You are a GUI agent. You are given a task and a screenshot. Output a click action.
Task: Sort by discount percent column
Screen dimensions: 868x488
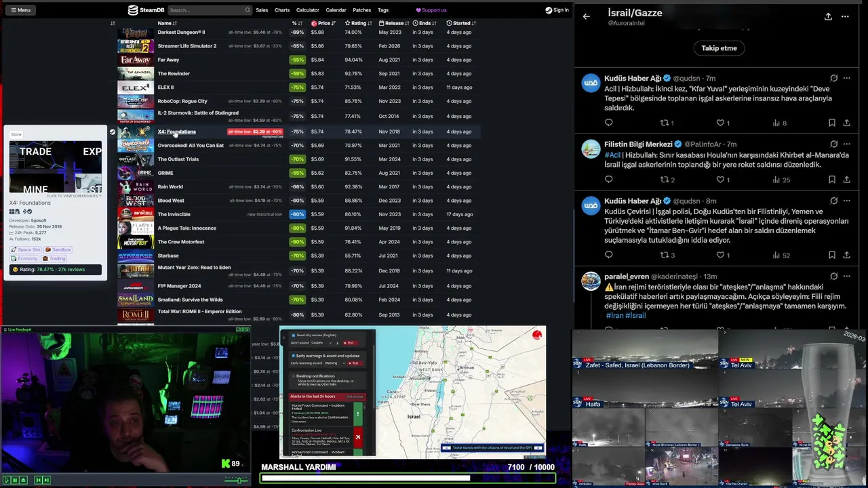[296, 23]
